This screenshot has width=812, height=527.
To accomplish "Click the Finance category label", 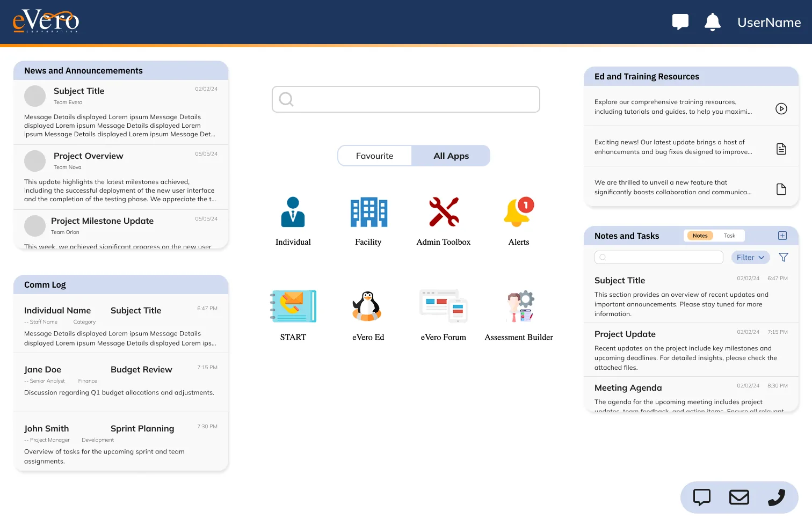I will [88, 381].
